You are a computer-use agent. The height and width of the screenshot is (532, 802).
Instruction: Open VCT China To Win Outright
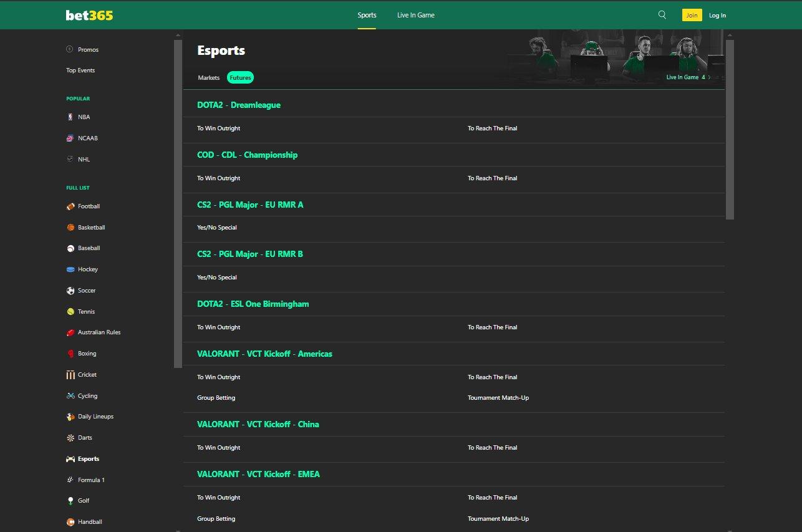tap(219, 448)
